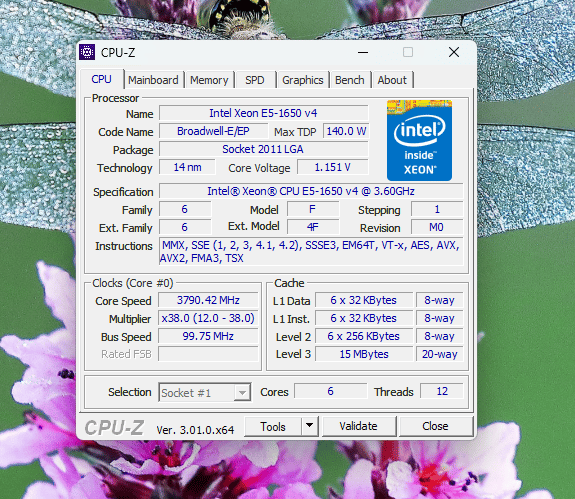The width and height of the screenshot is (575, 499).
Task: Switch to the Mainboard tab
Action: (x=153, y=80)
